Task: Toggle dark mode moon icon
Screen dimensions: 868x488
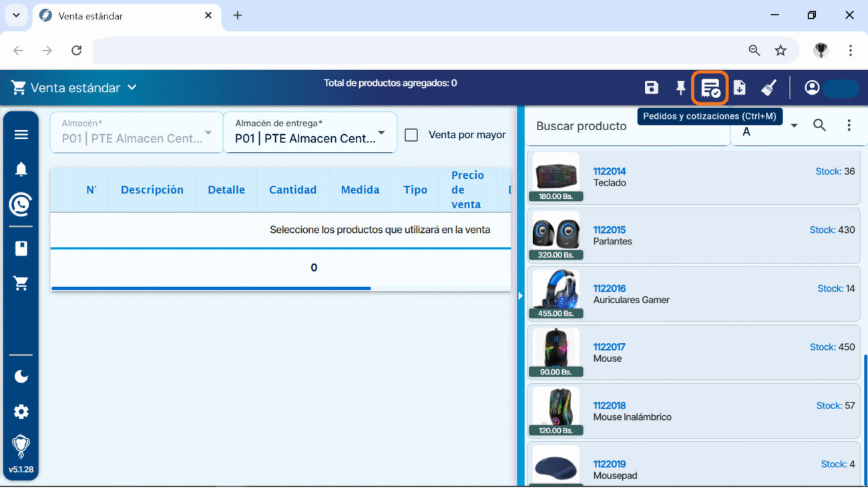Action: click(21, 377)
